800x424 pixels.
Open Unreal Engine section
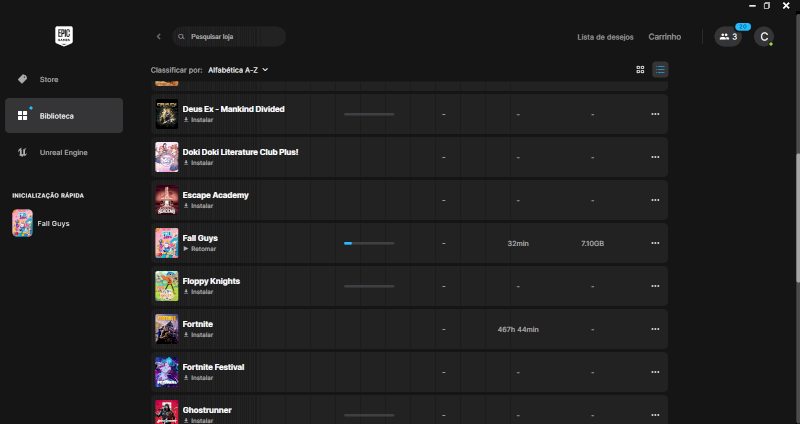coord(63,152)
